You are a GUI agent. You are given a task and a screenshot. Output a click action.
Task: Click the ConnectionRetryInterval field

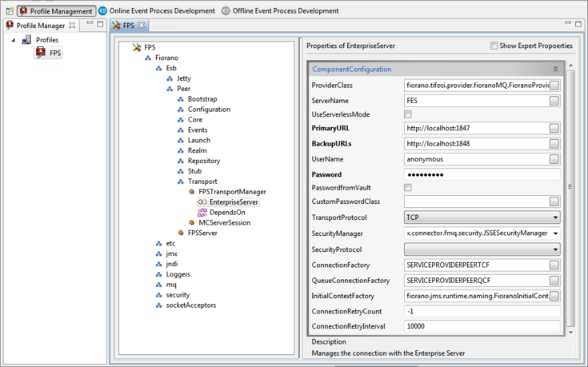[482, 326]
